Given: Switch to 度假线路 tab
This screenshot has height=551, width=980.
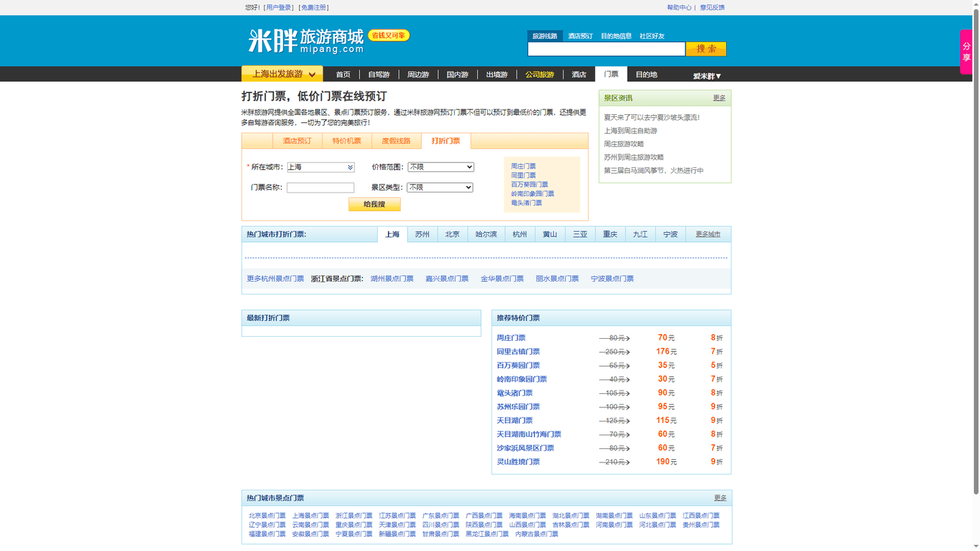Looking at the screenshot, I should [x=396, y=141].
